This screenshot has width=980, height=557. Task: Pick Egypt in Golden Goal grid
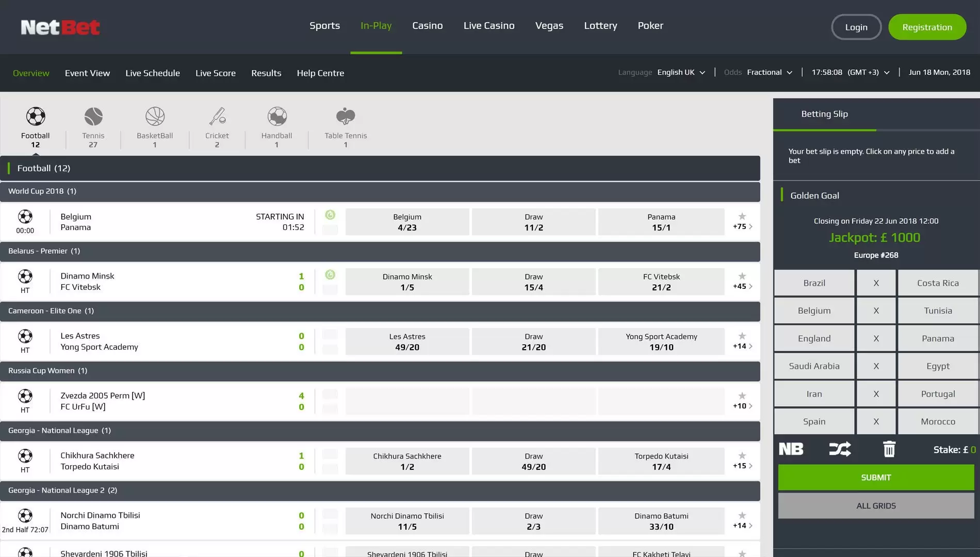coord(938,366)
